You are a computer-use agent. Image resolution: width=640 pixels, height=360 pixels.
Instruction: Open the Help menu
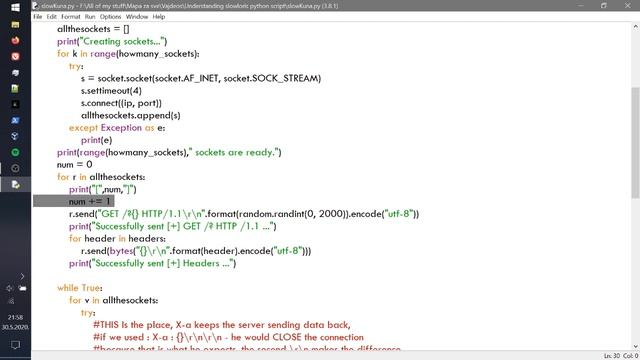[x=159, y=17]
